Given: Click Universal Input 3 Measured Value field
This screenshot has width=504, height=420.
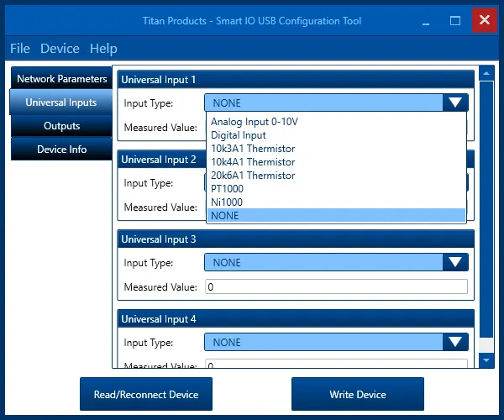Looking at the screenshot, I should 336,287.
